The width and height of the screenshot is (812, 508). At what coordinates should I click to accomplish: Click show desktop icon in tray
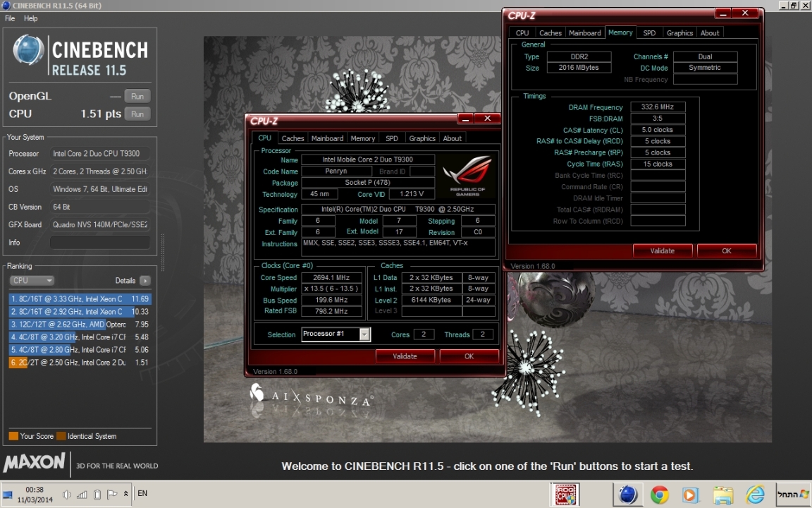(7, 495)
